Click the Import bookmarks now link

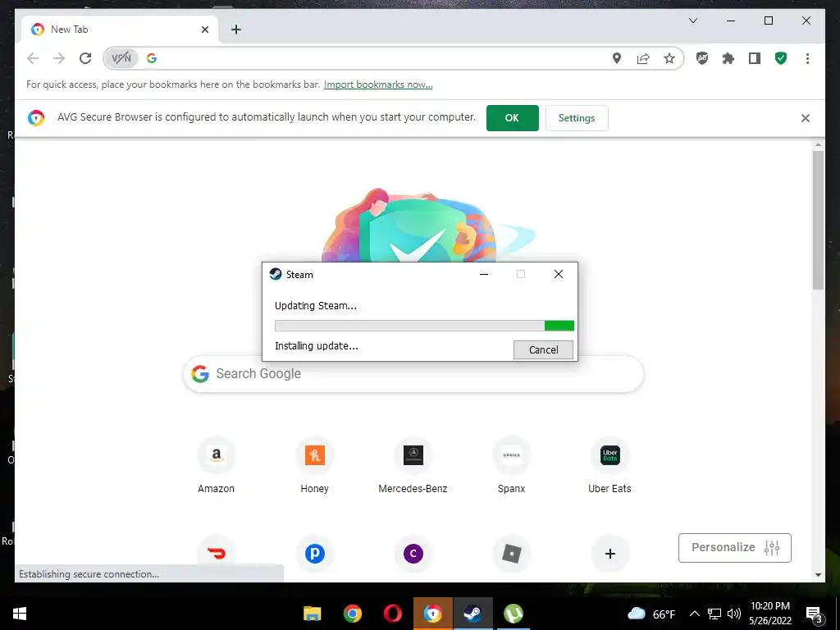point(378,84)
